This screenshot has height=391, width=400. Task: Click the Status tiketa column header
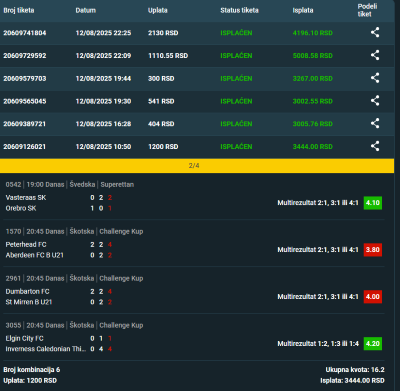239,10
